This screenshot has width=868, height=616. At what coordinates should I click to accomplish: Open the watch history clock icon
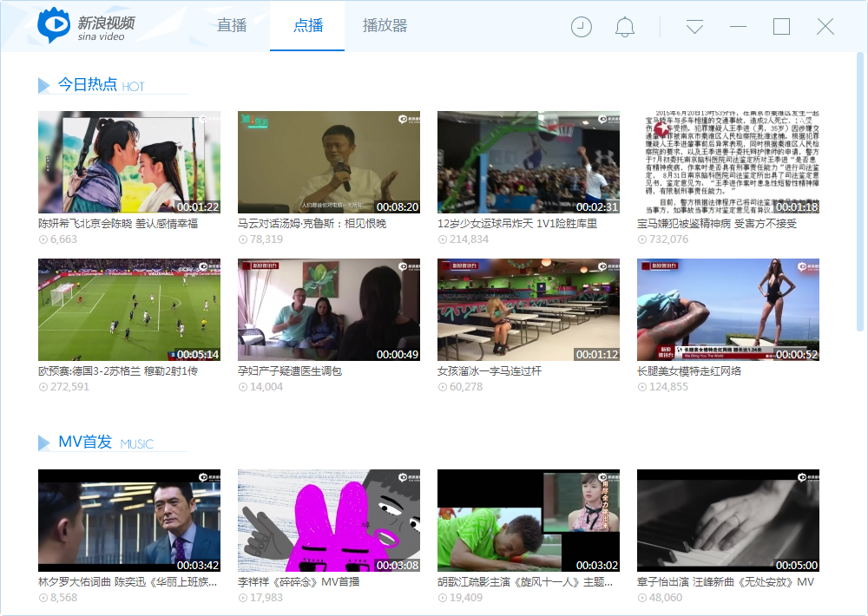click(581, 27)
